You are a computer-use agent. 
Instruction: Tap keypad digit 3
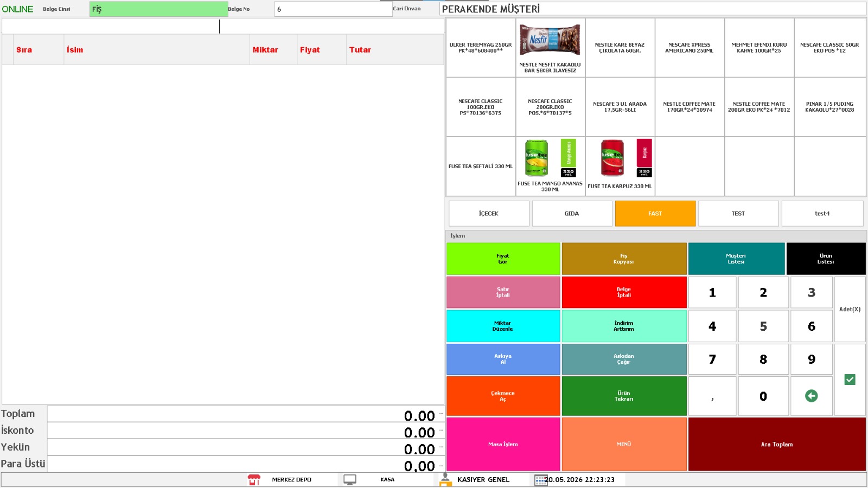click(811, 292)
